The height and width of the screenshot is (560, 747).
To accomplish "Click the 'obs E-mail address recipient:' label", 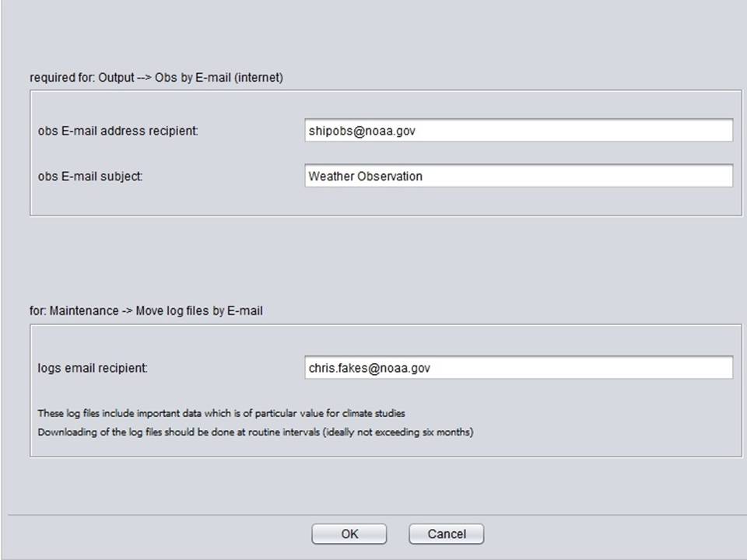I will [118, 131].
